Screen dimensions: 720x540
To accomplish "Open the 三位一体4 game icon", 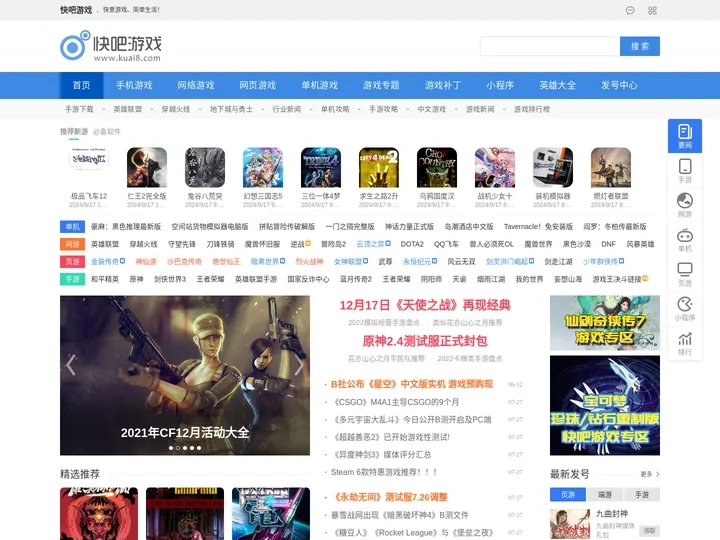I will point(321,167).
